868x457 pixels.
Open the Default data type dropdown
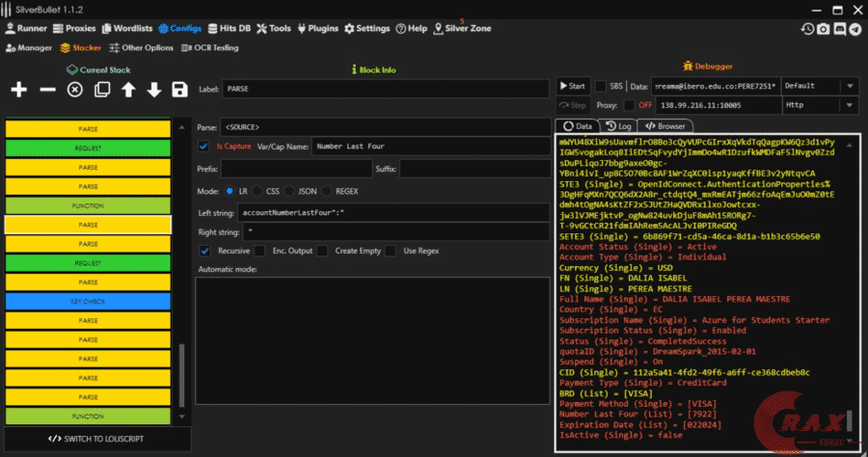819,85
